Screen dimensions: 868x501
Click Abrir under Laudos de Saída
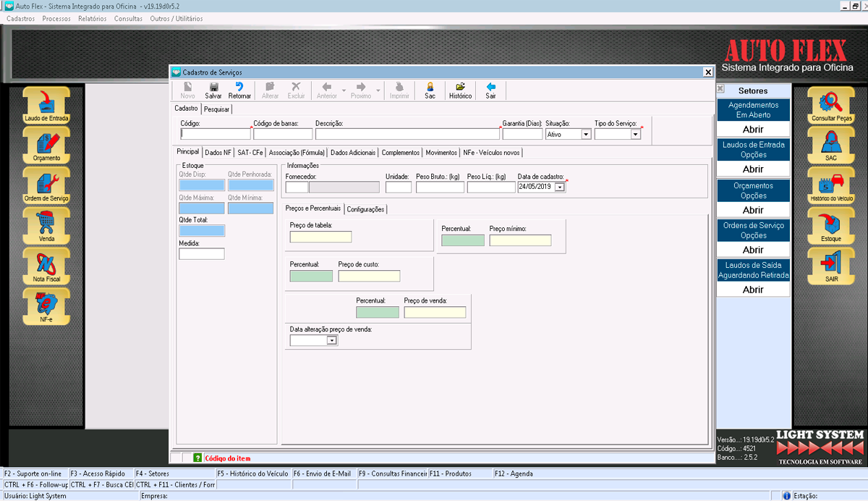[753, 290]
